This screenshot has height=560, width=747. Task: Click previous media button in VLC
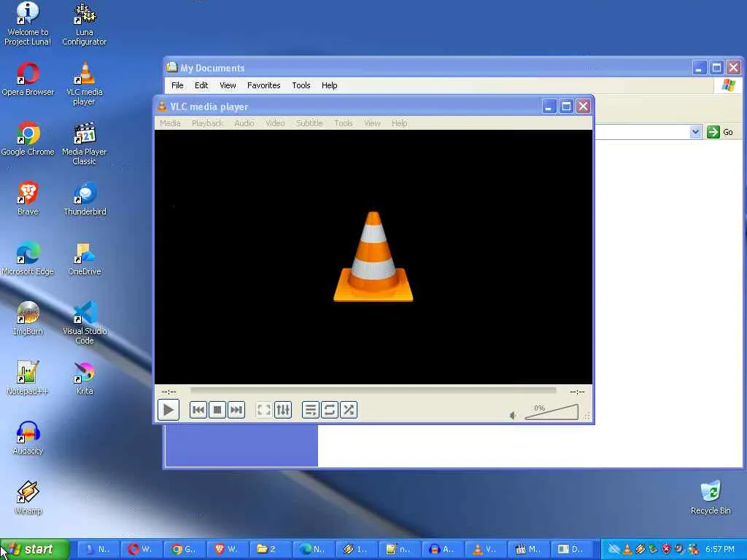198,410
